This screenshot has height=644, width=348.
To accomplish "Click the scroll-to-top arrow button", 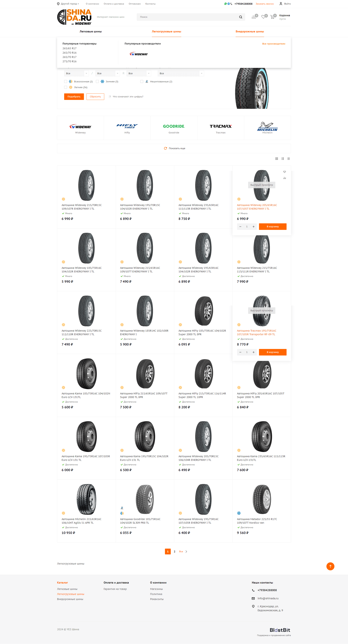I will click(330, 566).
